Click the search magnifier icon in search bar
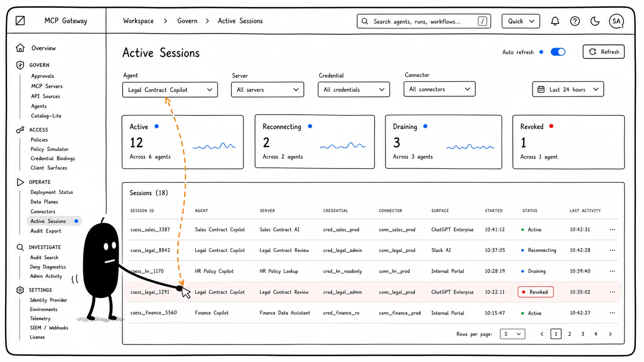 pyautogui.click(x=365, y=21)
